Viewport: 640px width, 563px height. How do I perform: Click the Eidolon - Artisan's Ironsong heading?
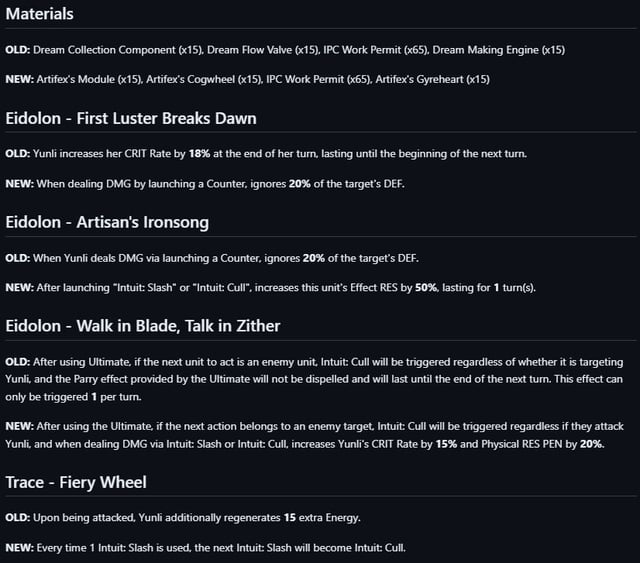coord(107,223)
